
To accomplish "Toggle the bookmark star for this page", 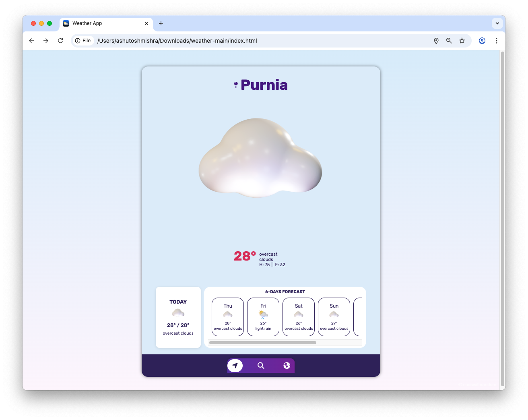I will (462, 41).
